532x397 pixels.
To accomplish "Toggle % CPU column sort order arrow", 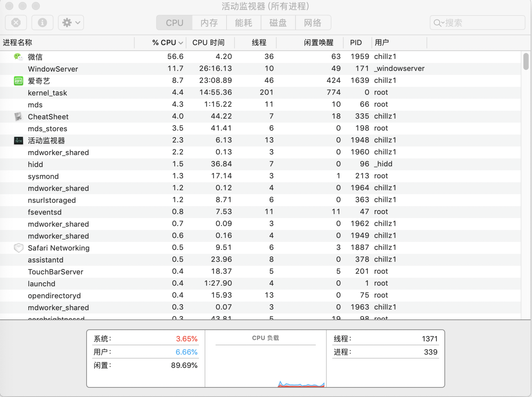I will click(x=181, y=43).
